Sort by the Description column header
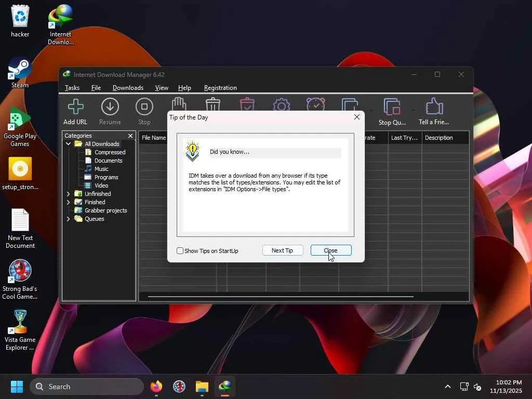The image size is (532, 399). tap(445, 138)
